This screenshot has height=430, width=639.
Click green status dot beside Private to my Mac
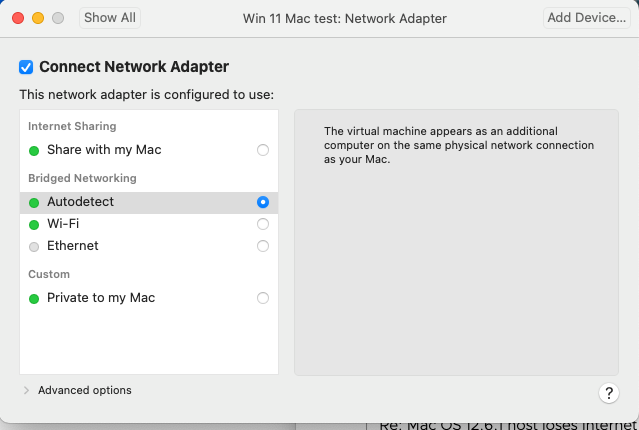coord(34,299)
